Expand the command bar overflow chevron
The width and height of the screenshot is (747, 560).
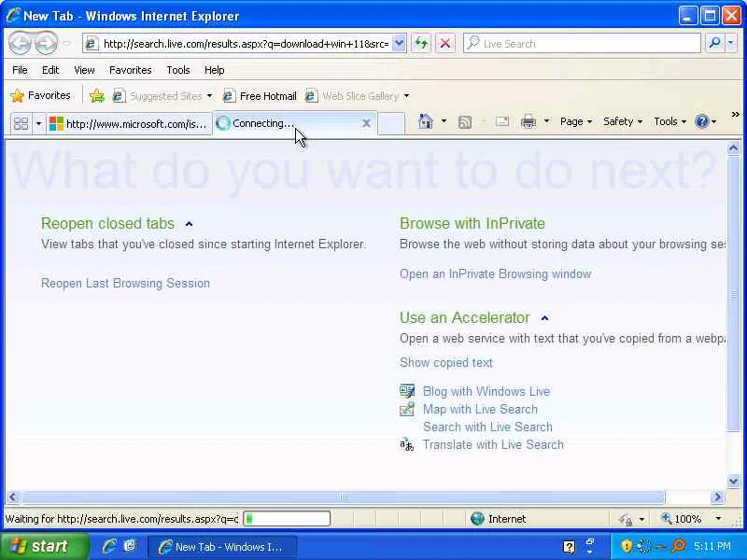point(735,115)
